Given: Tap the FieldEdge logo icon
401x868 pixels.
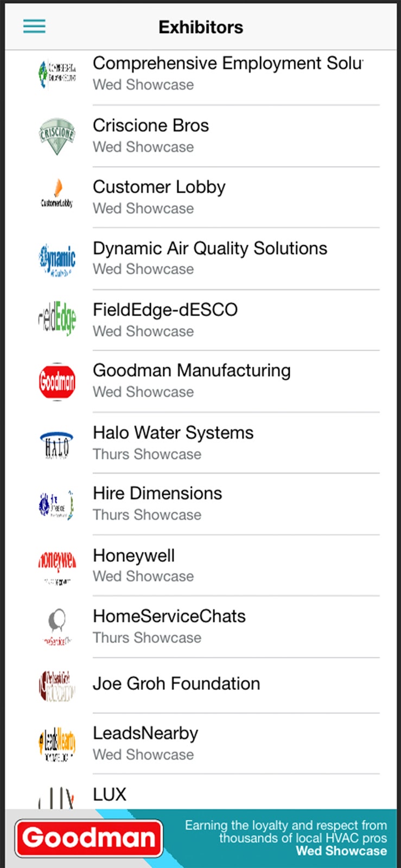Looking at the screenshot, I should click(57, 320).
